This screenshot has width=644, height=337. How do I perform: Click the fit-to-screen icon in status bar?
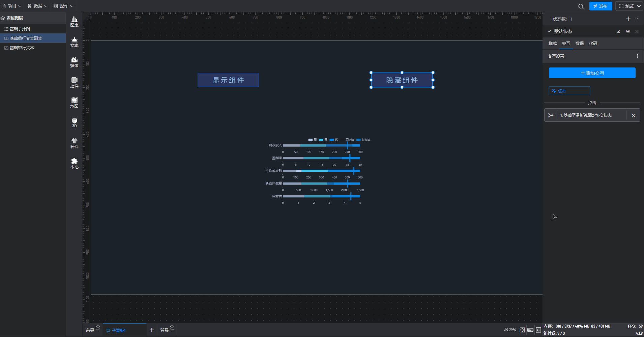522,330
